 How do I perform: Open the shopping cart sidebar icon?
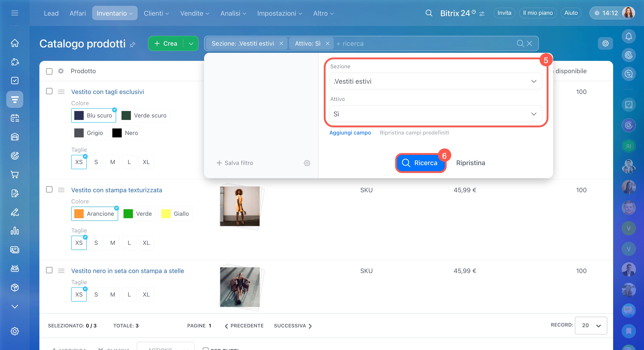(x=15, y=175)
